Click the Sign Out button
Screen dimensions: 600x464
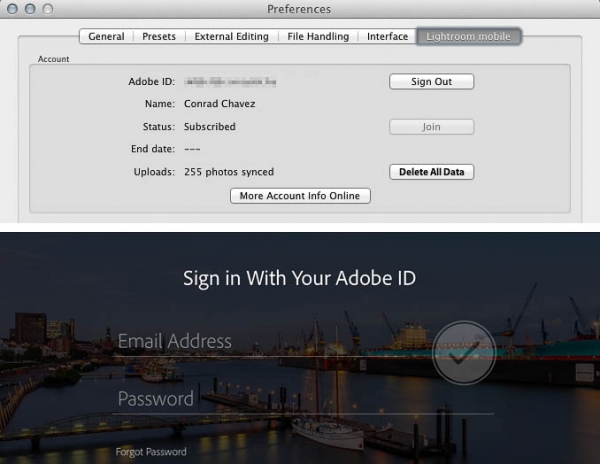(x=431, y=81)
